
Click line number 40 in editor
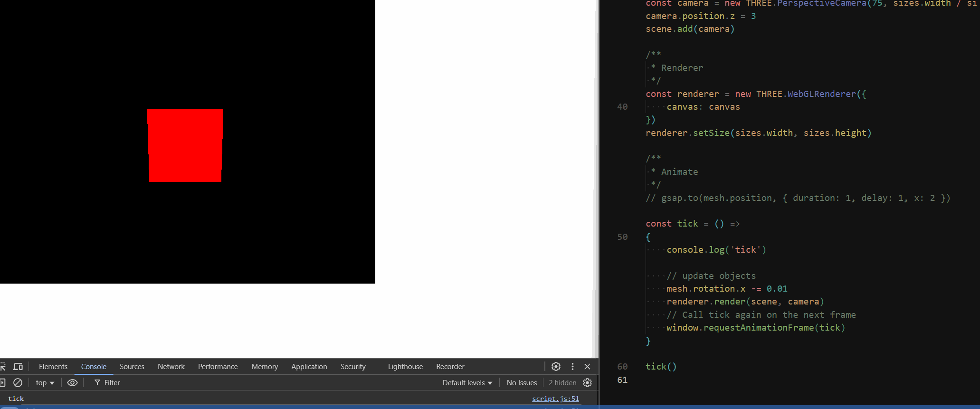tap(622, 107)
